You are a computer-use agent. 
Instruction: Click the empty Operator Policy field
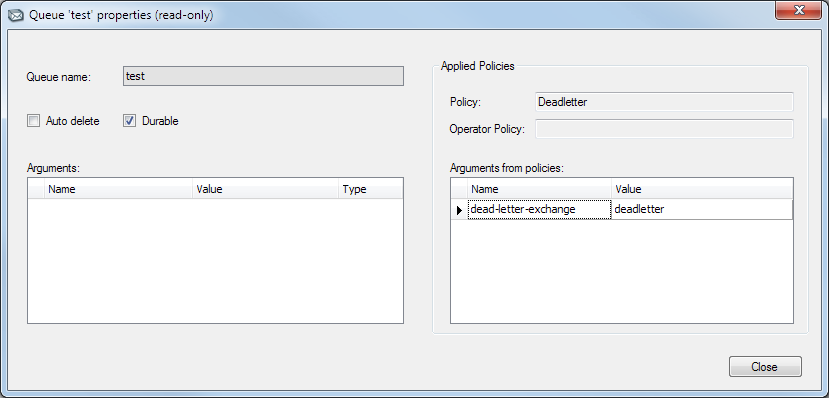[664, 129]
